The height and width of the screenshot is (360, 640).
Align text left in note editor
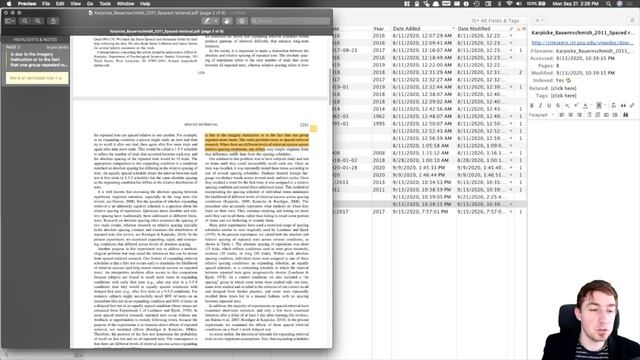(562, 115)
